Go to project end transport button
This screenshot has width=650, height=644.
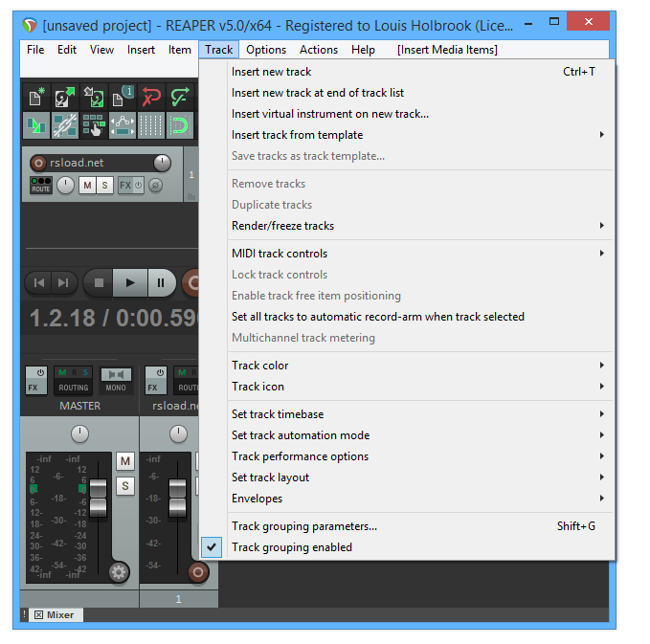[x=63, y=283]
